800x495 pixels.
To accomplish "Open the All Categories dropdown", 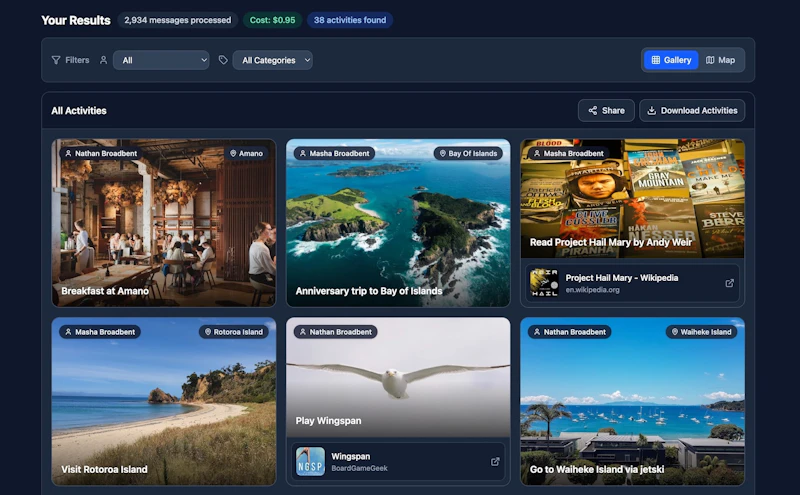I will click(273, 60).
